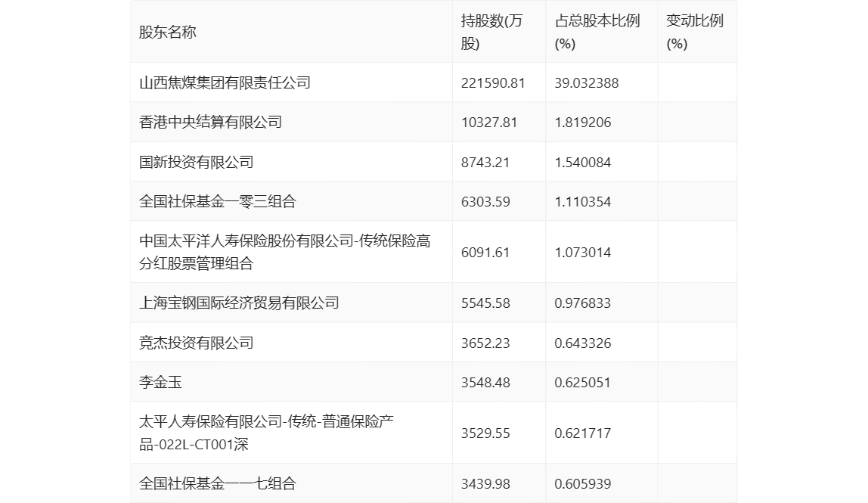Select the value 8743.21
This screenshot has height=503, width=868.
point(485,163)
